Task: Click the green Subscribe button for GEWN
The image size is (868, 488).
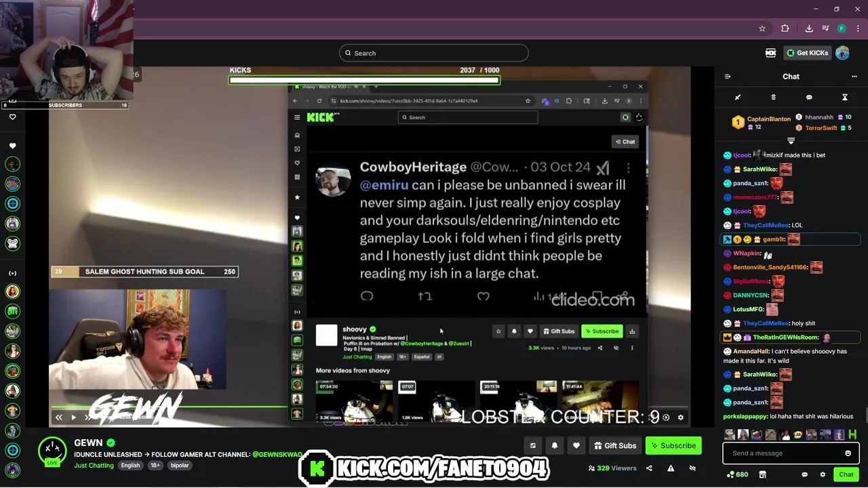Action: (x=673, y=445)
